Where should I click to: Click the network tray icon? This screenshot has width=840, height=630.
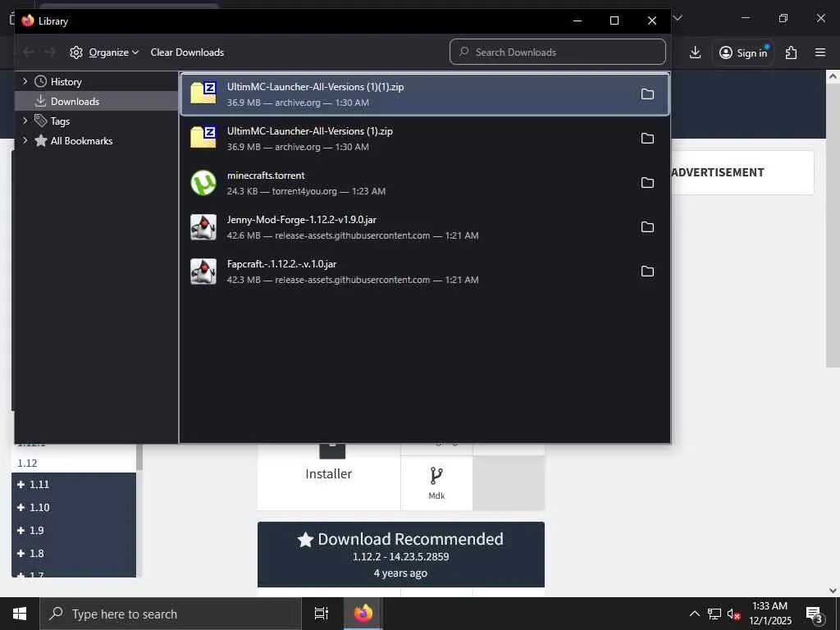pyautogui.click(x=714, y=614)
